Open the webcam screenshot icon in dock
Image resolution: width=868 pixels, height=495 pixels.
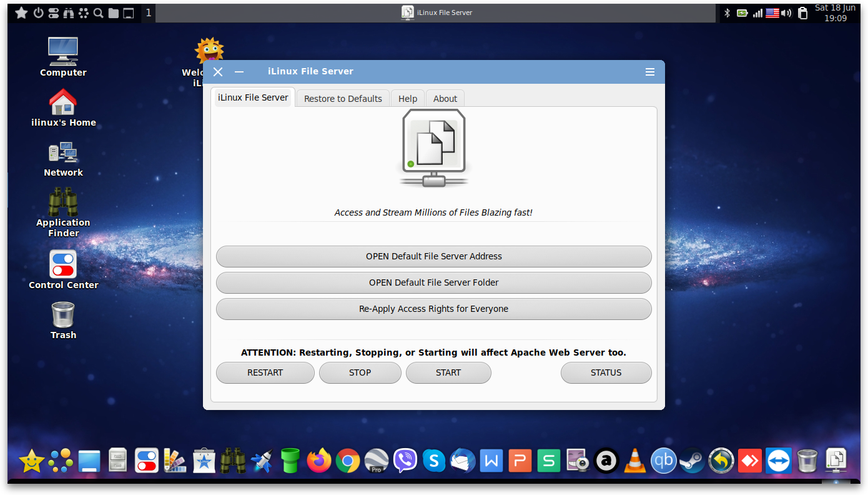(578, 462)
